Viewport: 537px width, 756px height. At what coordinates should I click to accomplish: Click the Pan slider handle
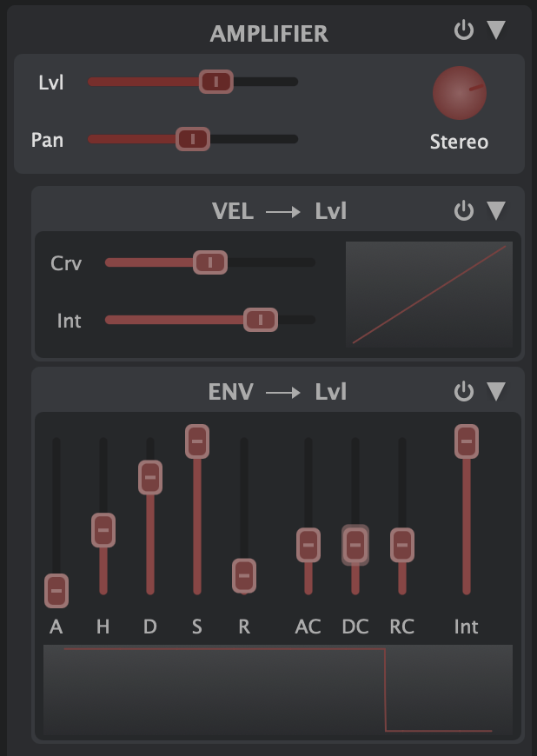(193, 139)
